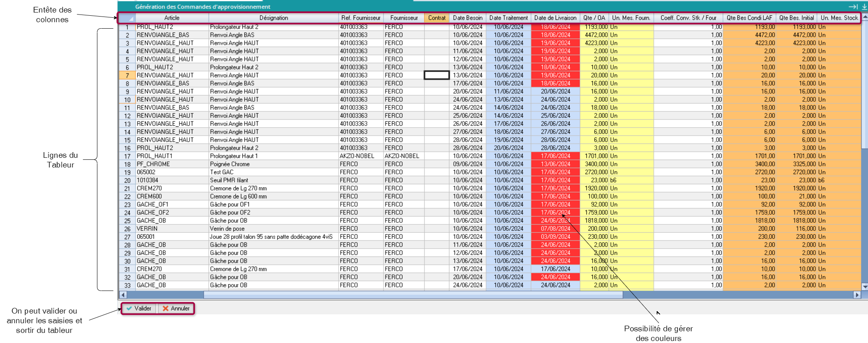Screen dimensions: 868x343
Task: Sort by the Article column header
Action: point(172,18)
